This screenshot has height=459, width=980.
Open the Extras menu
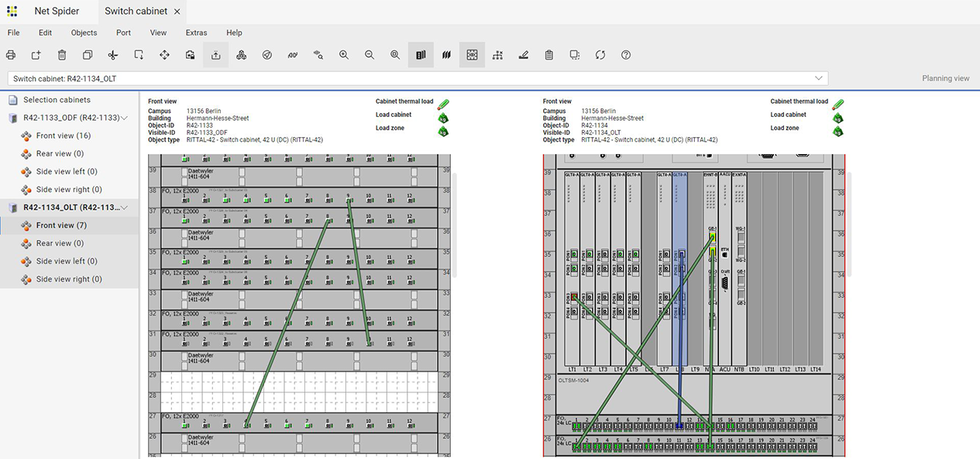(x=196, y=33)
